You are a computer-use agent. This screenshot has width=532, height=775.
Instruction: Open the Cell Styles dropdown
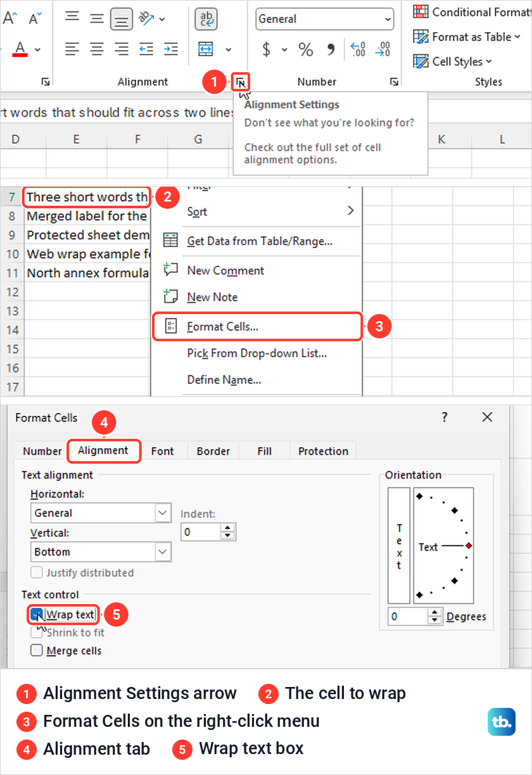click(x=453, y=61)
